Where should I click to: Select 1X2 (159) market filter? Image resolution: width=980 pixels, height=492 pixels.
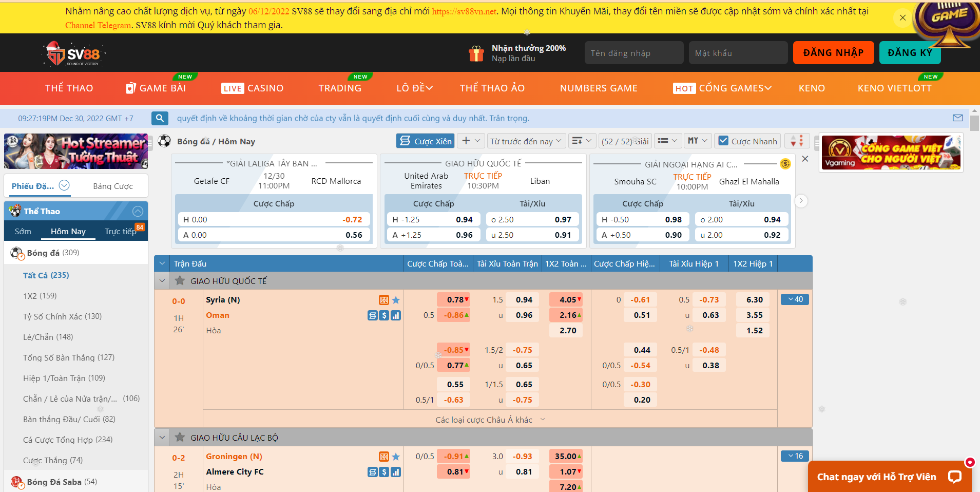point(40,296)
